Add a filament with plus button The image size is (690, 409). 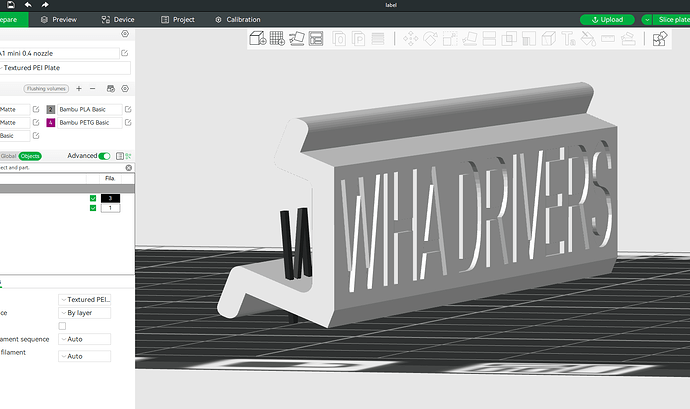pyautogui.click(x=79, y=88)
